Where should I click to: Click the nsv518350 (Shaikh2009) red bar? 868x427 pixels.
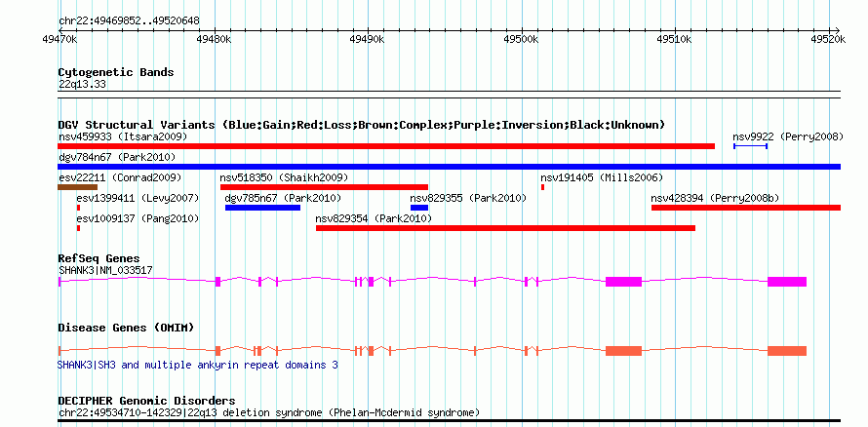pyautogui.click(x=324, y=187)
